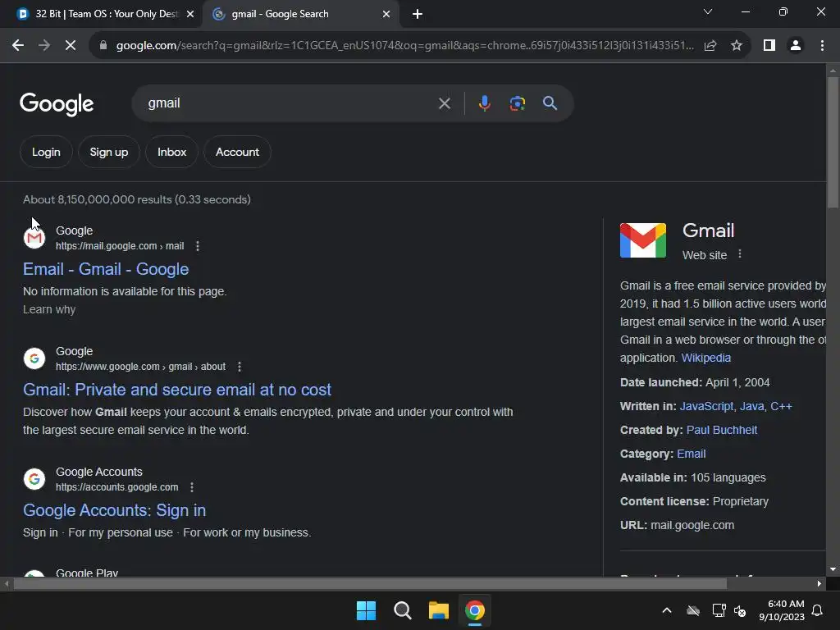Click the vertical scrollbar thumb
840x630 pixels.
click(833, 142)
